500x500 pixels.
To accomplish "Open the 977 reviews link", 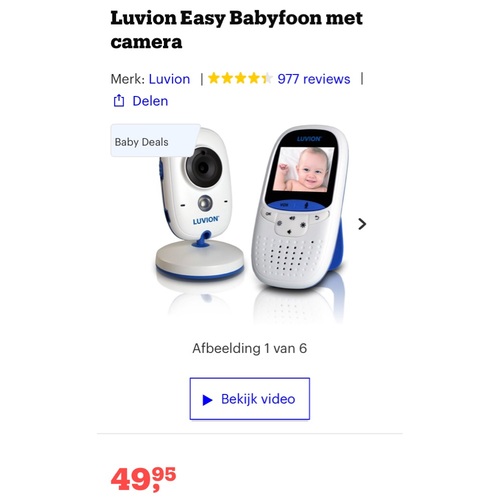I will [314, 79].
